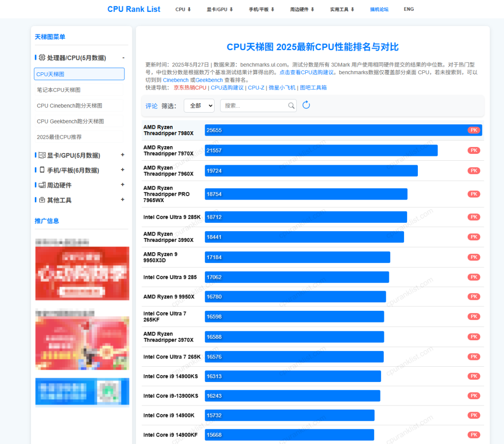
Task: Expand the 显卡/GPU(5月数据) sidebar section
Action: (123, 155)
